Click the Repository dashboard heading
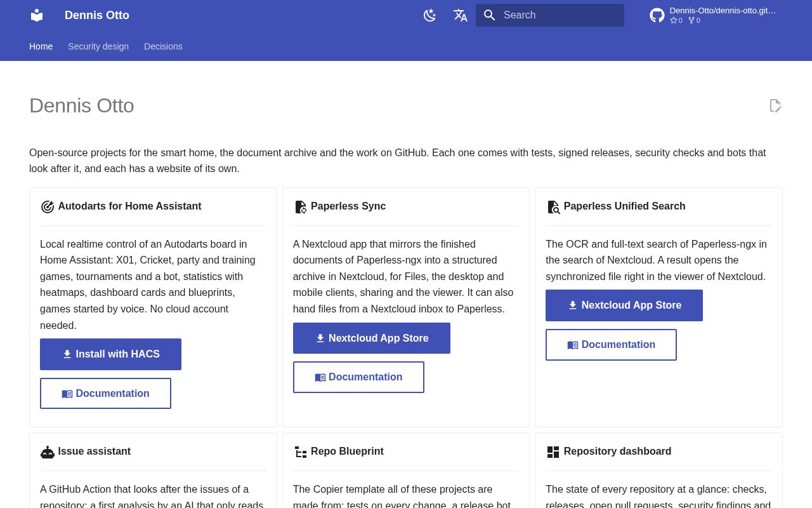Screen dimensions: 812x508 coord(617,451)
